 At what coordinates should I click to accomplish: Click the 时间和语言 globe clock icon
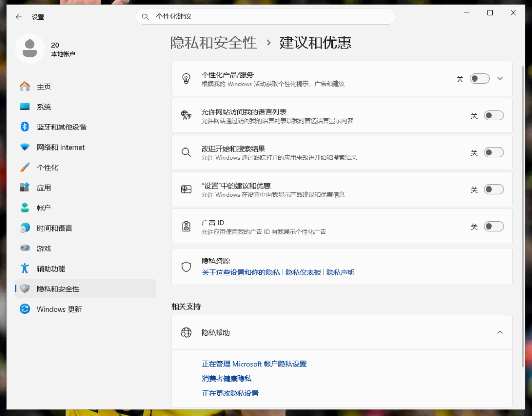click(25, 228)
